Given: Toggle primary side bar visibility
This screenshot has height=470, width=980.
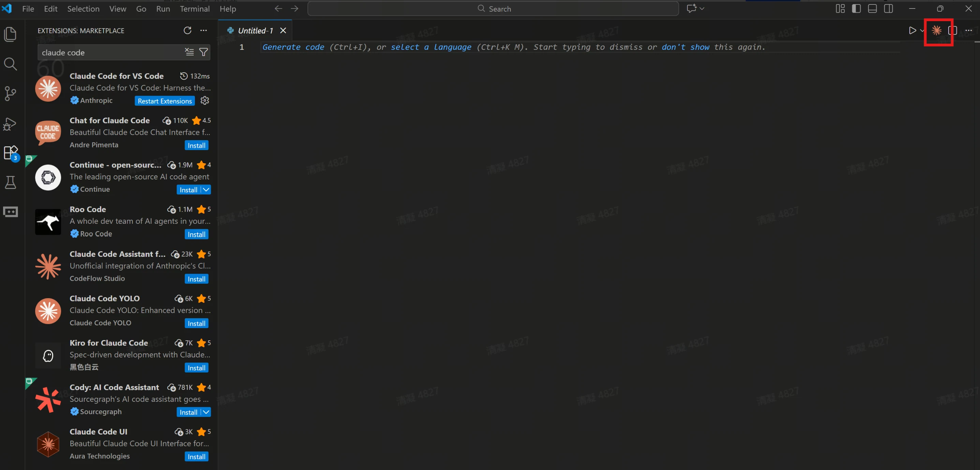Looking at the screenshot, I should 856,9.
